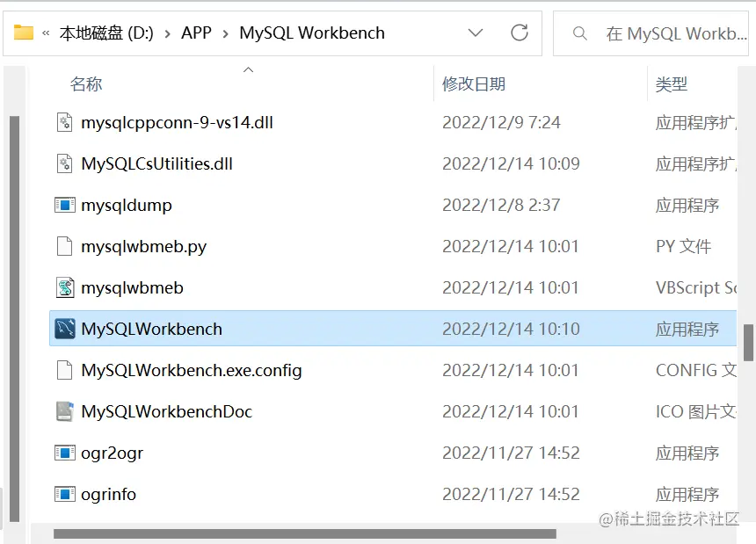Go to the APP folder breadcrumb
Image resolution: width=756 pixels, height=544 pixels.
click(196, 33)
